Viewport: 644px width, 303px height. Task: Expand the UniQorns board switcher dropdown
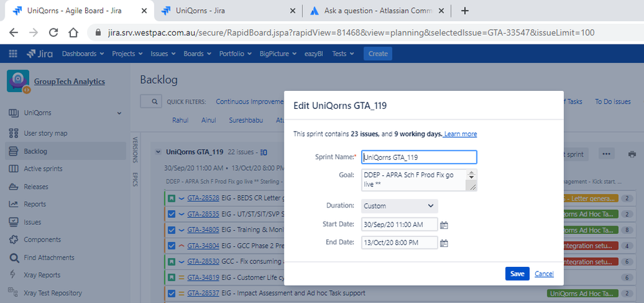119,113
